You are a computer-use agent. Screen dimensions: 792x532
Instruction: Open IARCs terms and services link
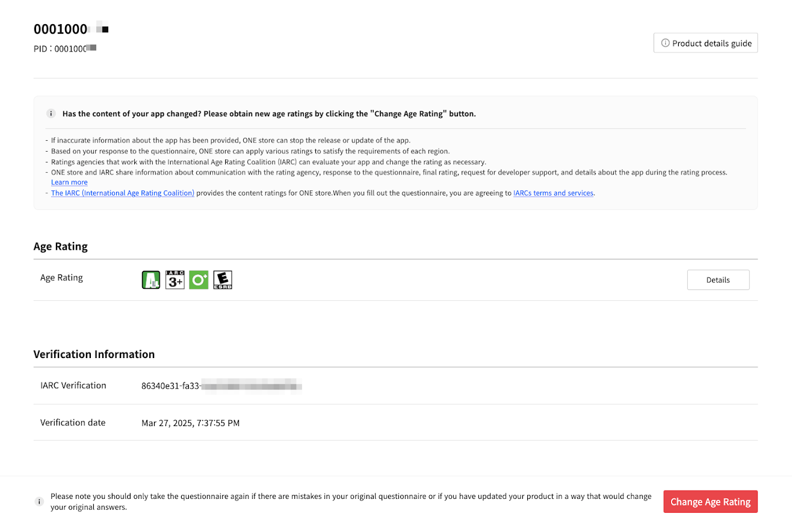point(554,193)
